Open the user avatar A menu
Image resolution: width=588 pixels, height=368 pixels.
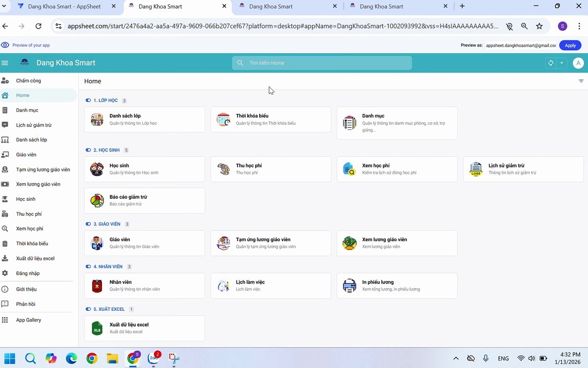[578, 63]
